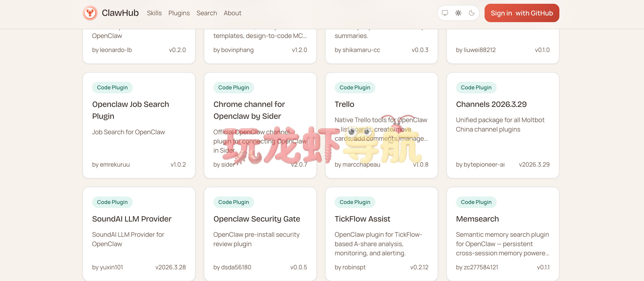
Task: Open the Trello plugin title
Action: [344, 104]
